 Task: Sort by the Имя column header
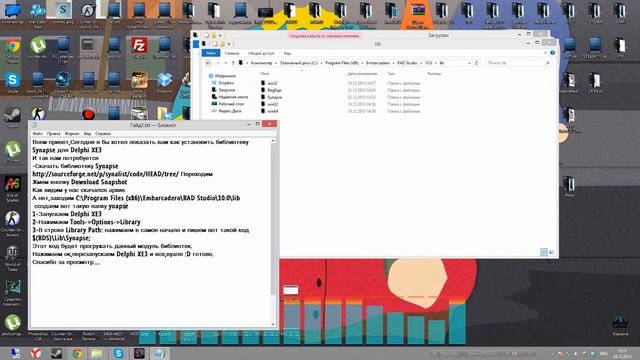(264, 74)
